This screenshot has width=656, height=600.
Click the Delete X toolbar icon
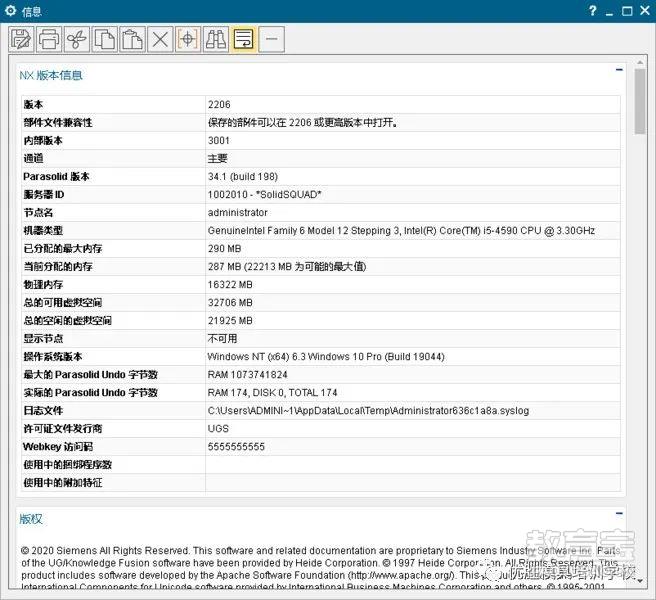tap(160, 39)
